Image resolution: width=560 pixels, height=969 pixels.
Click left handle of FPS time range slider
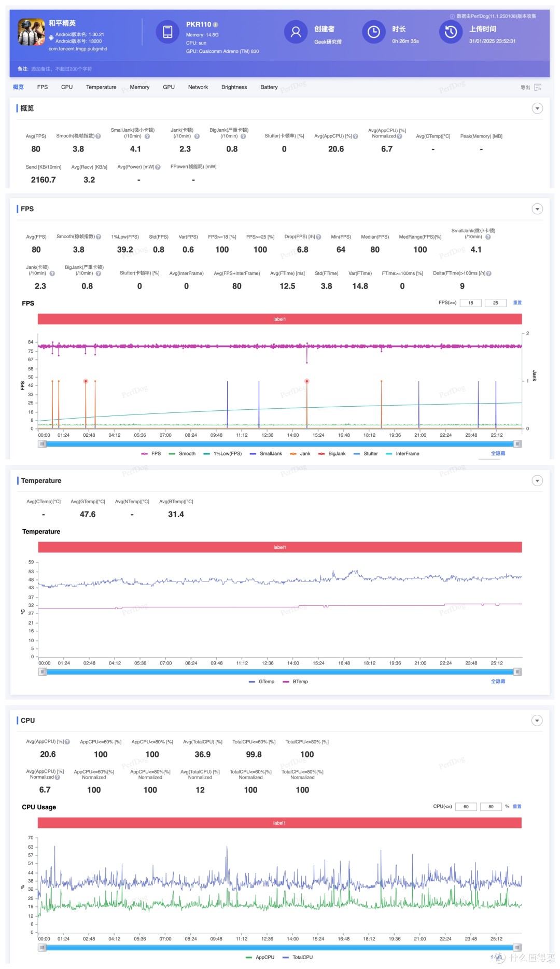tap(43, 444)
